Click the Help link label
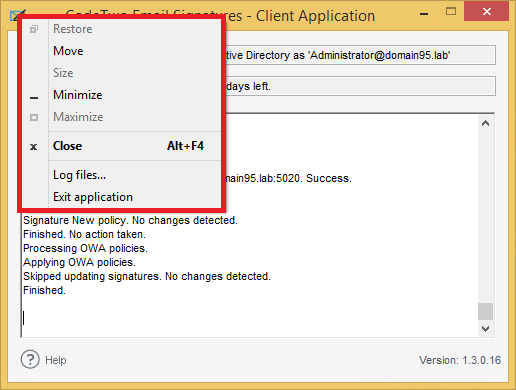The image size is (516, 390). (x=56, y=360)
